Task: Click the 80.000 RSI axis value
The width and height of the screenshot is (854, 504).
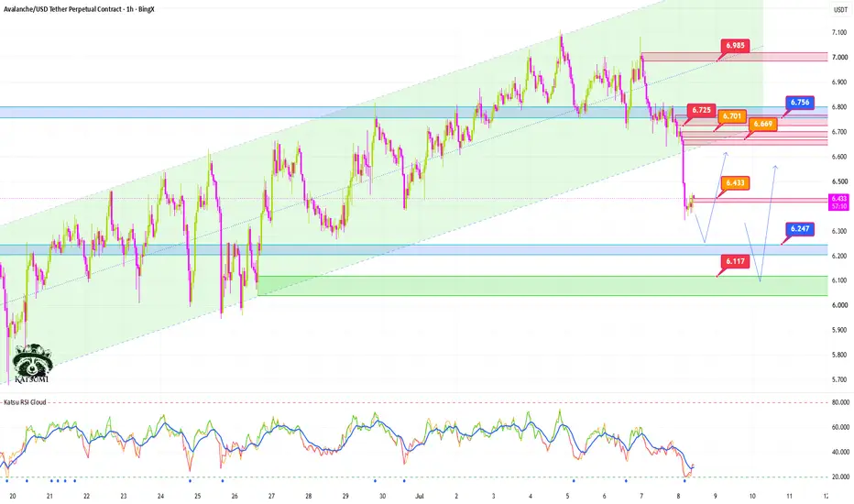Action: pos(840,402)
